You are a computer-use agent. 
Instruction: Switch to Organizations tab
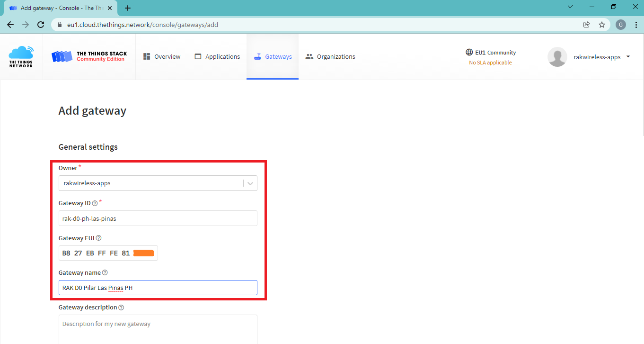coord(330,57)
